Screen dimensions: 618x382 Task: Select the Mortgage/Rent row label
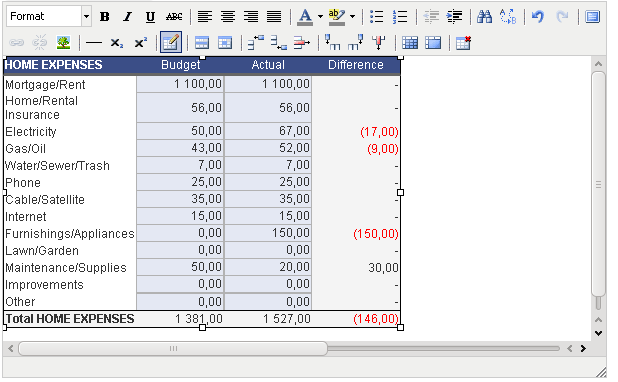coord(45,85)
